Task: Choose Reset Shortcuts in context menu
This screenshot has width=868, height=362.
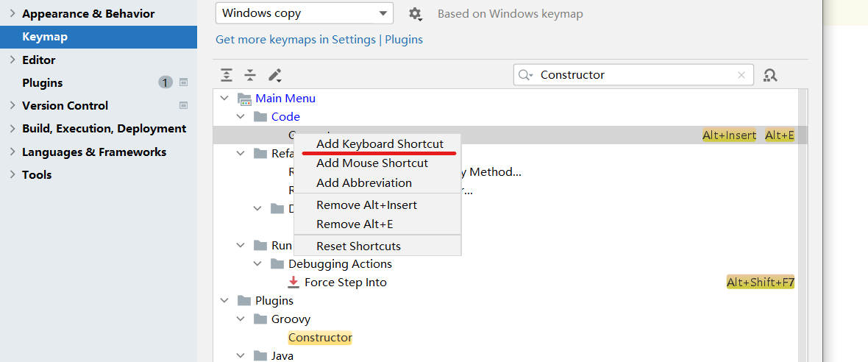Action: (x=358, y=246)
